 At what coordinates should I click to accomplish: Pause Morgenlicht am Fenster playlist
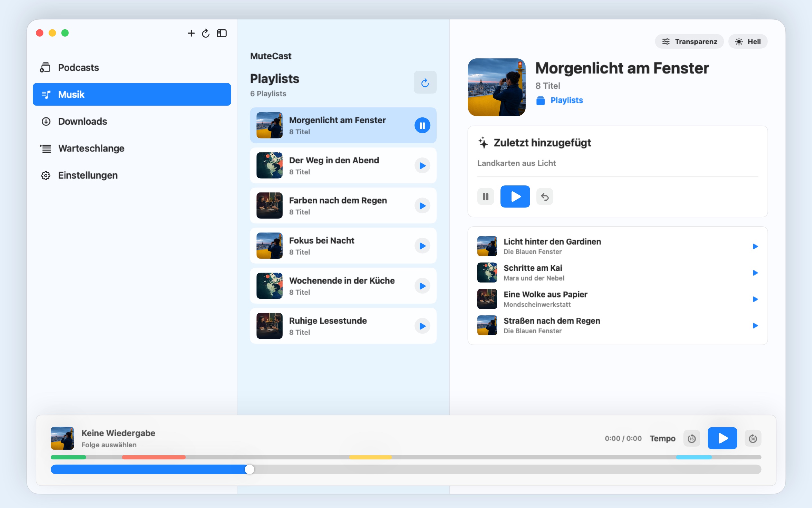422,125
